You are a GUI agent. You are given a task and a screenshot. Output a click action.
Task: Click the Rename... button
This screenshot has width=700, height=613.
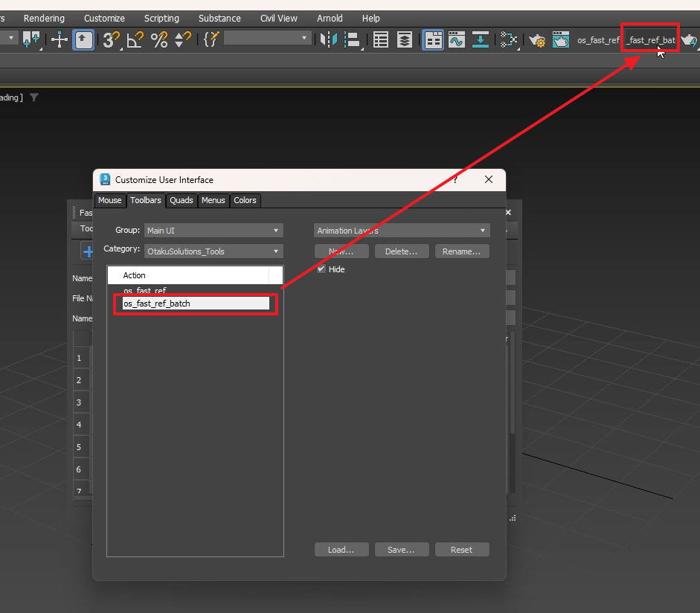coord(462,251)
